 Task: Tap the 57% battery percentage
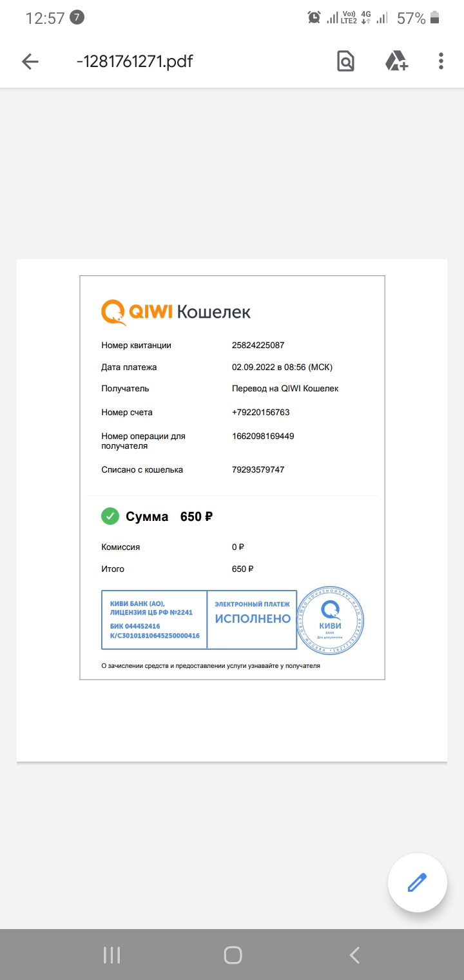point(411,18)
